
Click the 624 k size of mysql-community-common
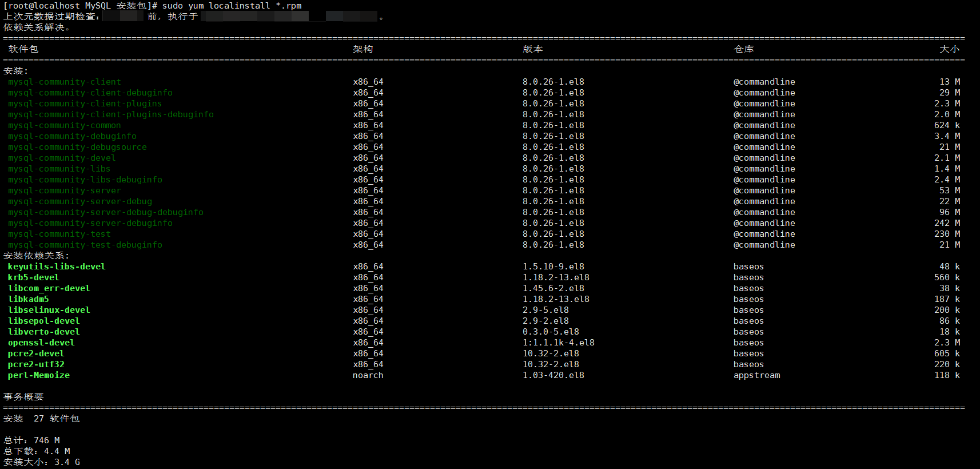[x=947, y=125]
